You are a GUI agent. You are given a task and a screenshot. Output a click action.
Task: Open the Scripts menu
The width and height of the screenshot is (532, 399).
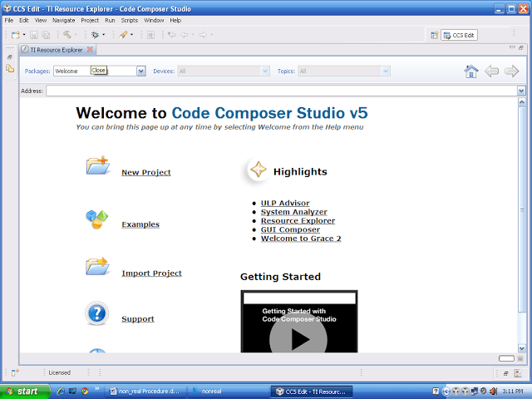pyautogui.click(x=130, y=20)
